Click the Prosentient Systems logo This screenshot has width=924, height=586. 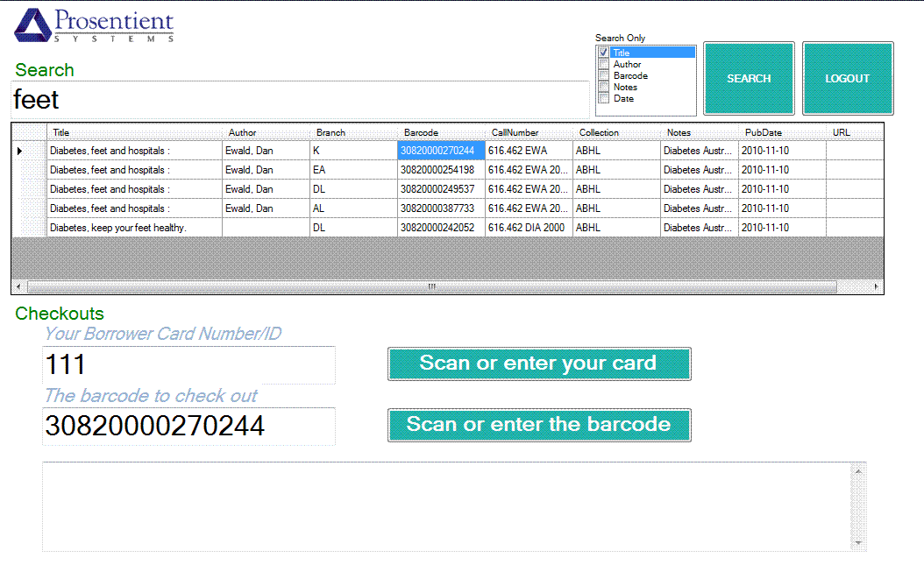95,25
